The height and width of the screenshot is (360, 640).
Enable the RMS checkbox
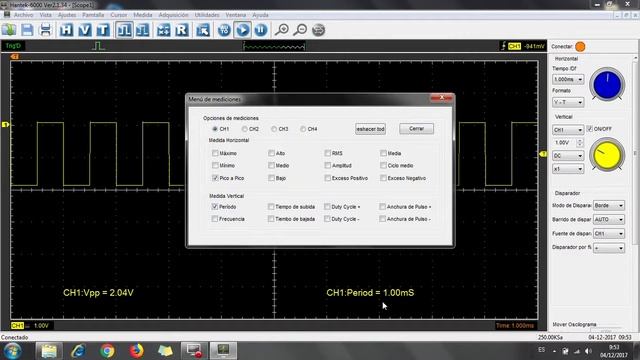click(x=327, y=153)
